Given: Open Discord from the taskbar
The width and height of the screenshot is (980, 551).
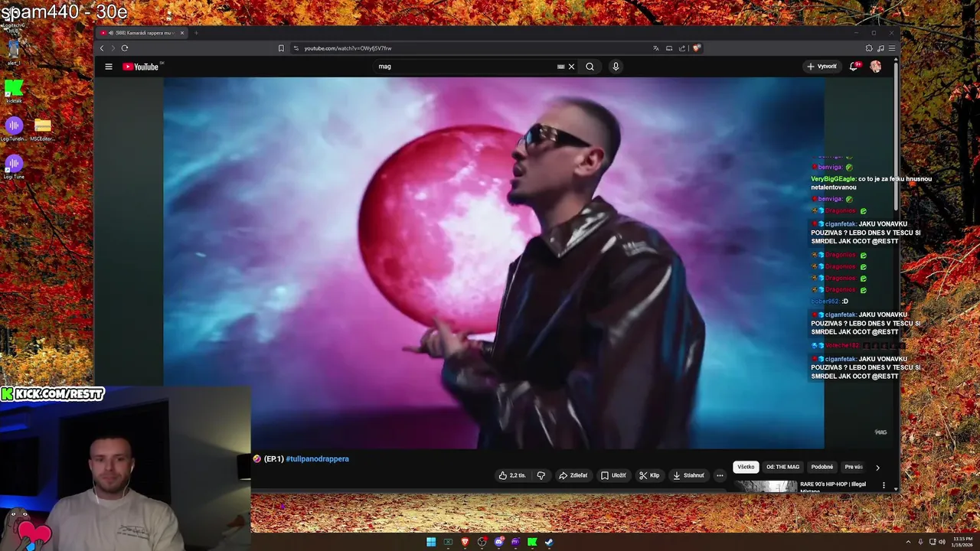Looking at the screenshot, I should 498,543.
